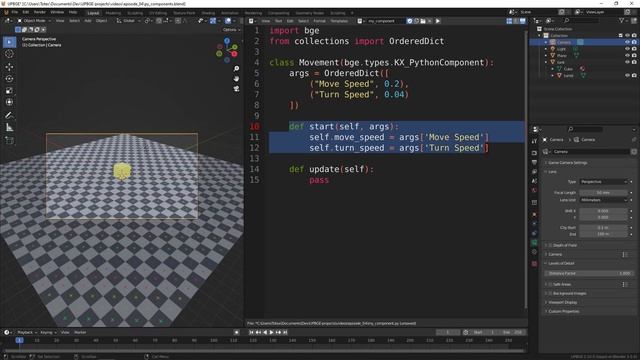Enable Depth of Field checkbox

pyautogui.click(x=550, y=245)
